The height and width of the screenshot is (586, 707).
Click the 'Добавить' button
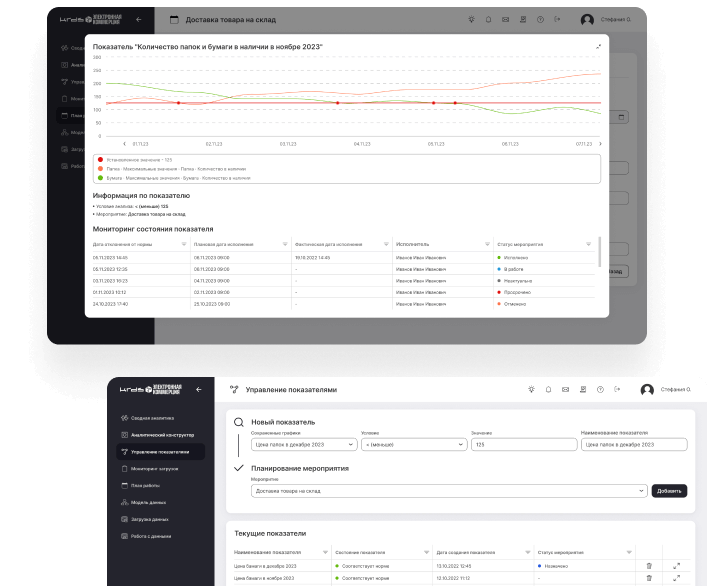669,491
